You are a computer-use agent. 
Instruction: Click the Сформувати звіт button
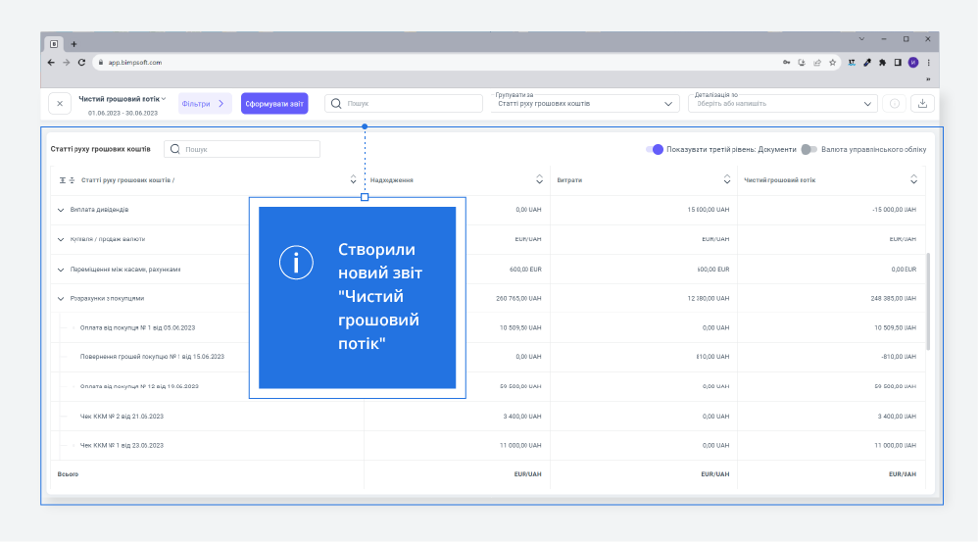click(x=274, y=103)
